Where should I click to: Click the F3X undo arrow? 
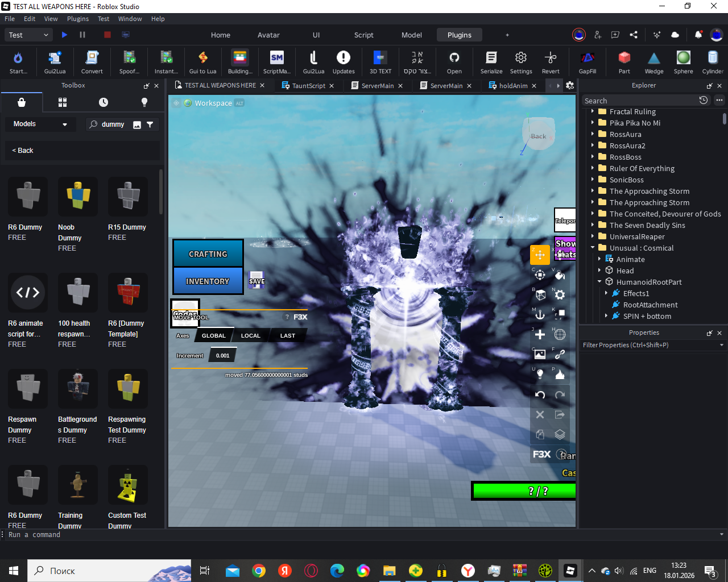[x=540, y=394]
